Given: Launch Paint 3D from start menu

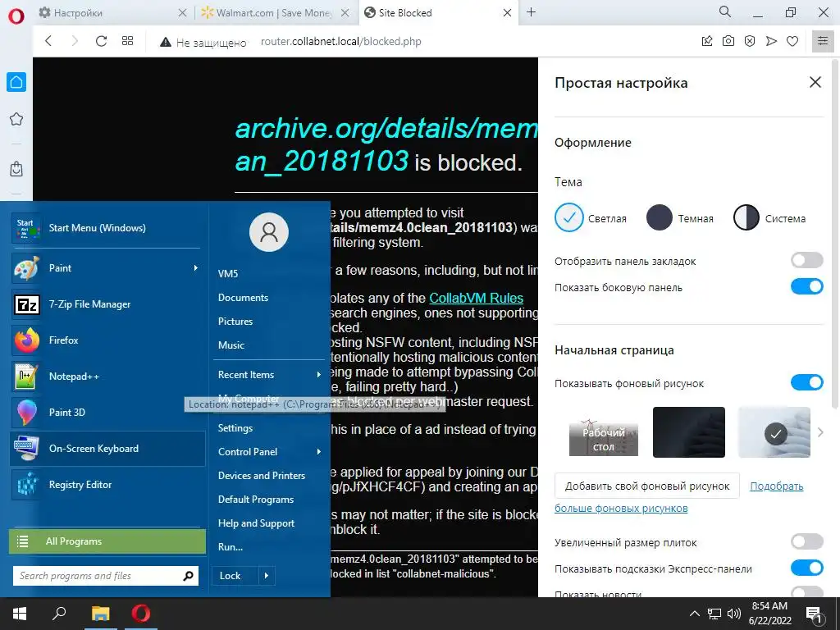Looking at the screenshot, I should pos(107,412).
